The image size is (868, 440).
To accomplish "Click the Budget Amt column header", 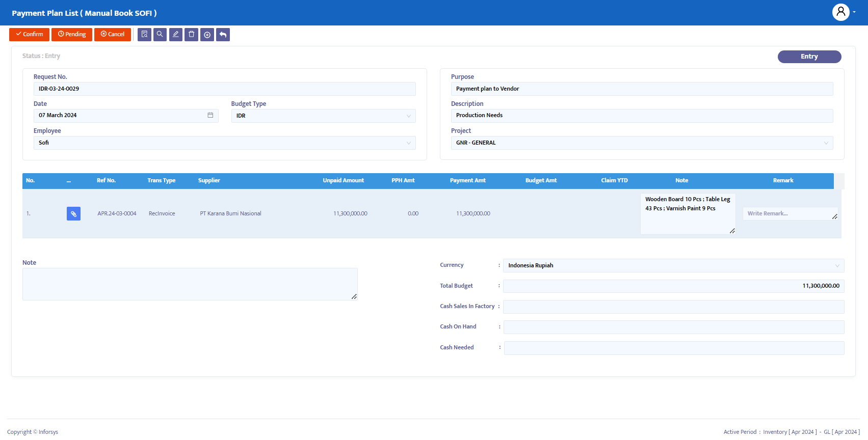I will [x=541, y=180].
